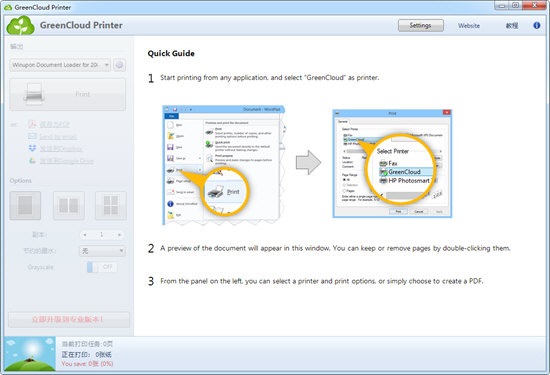
Task: Click the copies value field showing 1
Action: pyautogui.click(x=102, y=234)
